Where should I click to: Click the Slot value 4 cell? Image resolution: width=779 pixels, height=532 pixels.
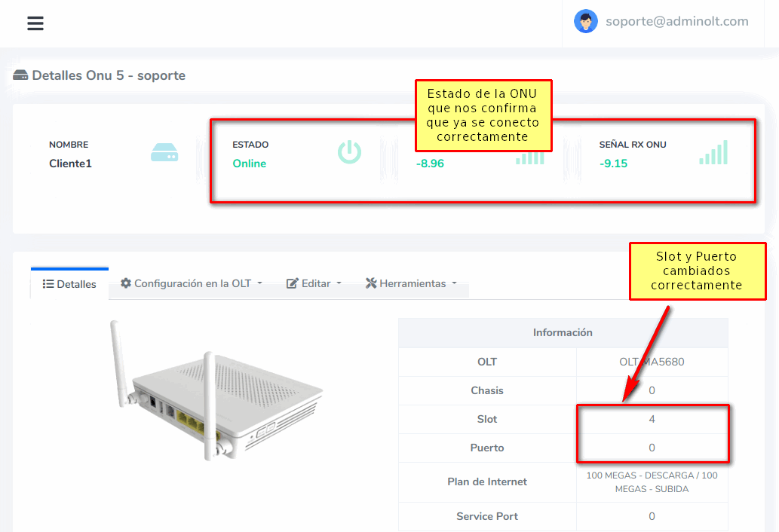coord(652,419)
